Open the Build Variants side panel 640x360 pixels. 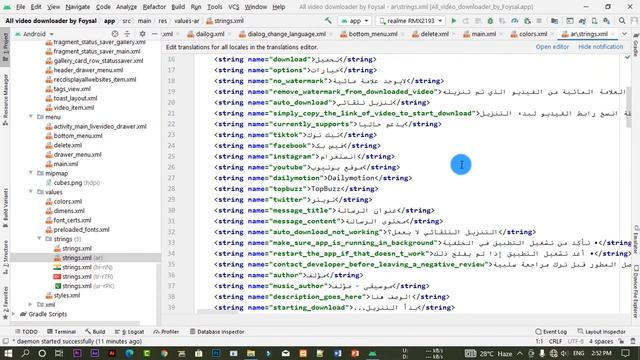pyautogui.click(x=5, y=207)
